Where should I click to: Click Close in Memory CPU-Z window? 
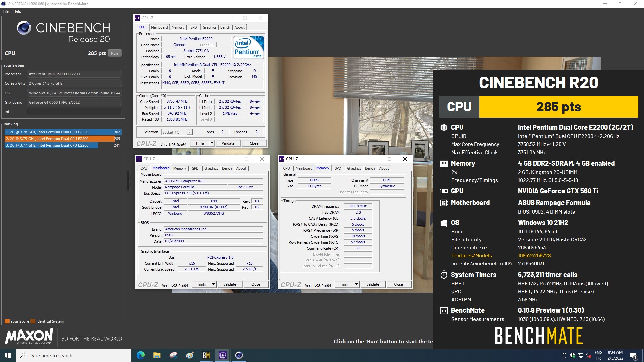(398, 284)
